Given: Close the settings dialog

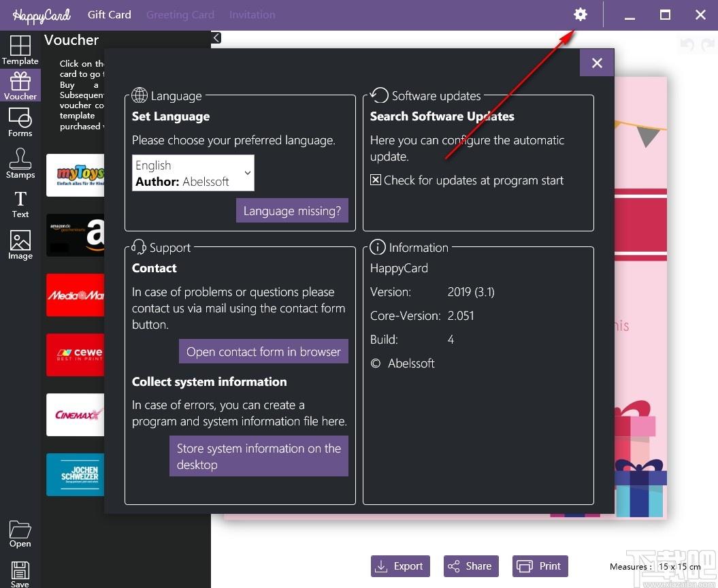Looking at the screenshot, I should click(597, 63).
